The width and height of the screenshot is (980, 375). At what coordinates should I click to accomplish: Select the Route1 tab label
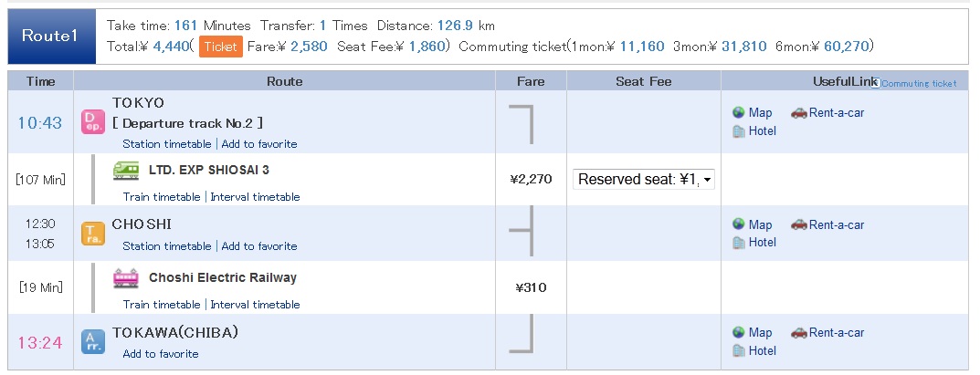click(x=52, y=36)
